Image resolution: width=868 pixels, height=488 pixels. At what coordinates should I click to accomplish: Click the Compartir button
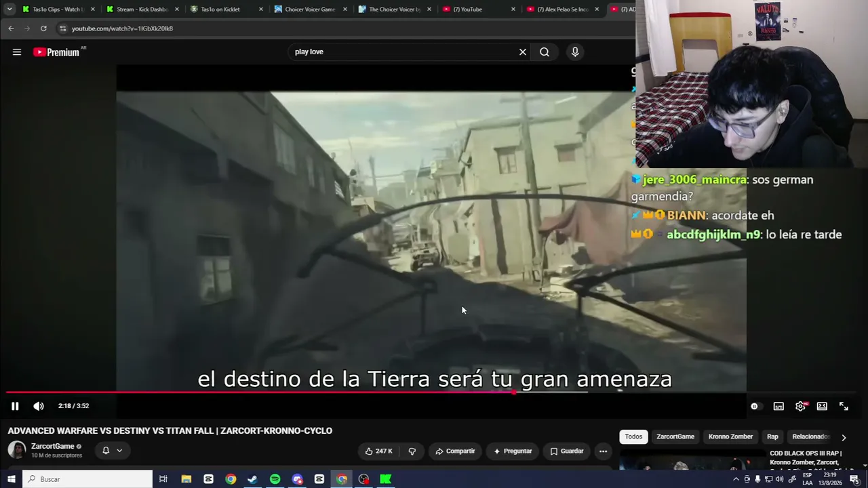pyautogui.click(x=455, y=451)
